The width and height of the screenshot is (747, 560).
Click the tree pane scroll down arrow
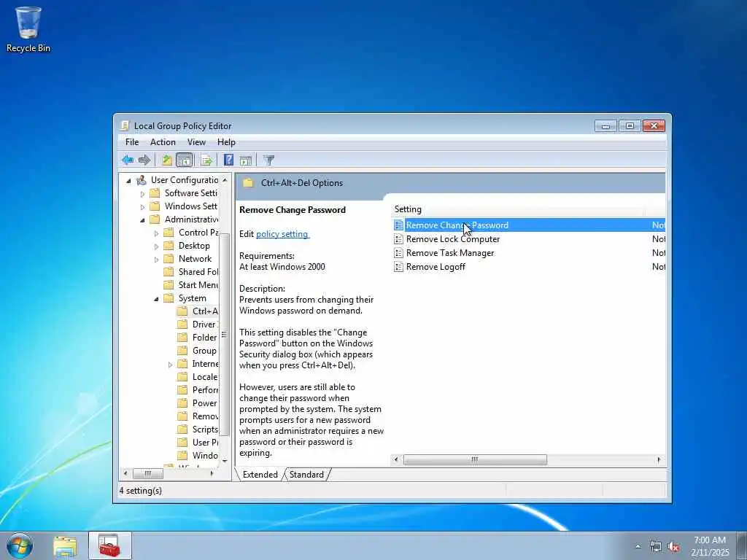(225, 461)
